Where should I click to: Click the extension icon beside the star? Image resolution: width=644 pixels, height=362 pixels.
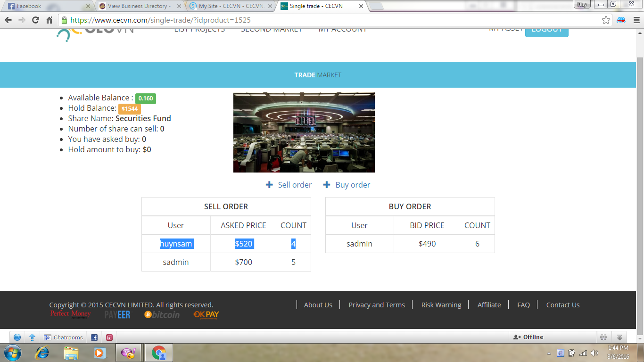[x=621, y=20]
